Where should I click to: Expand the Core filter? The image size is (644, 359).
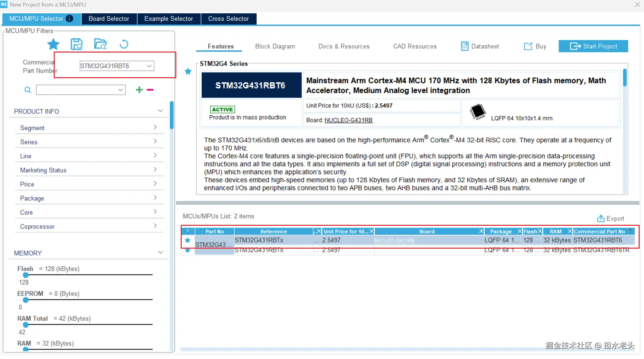click(x=155, y=211)
